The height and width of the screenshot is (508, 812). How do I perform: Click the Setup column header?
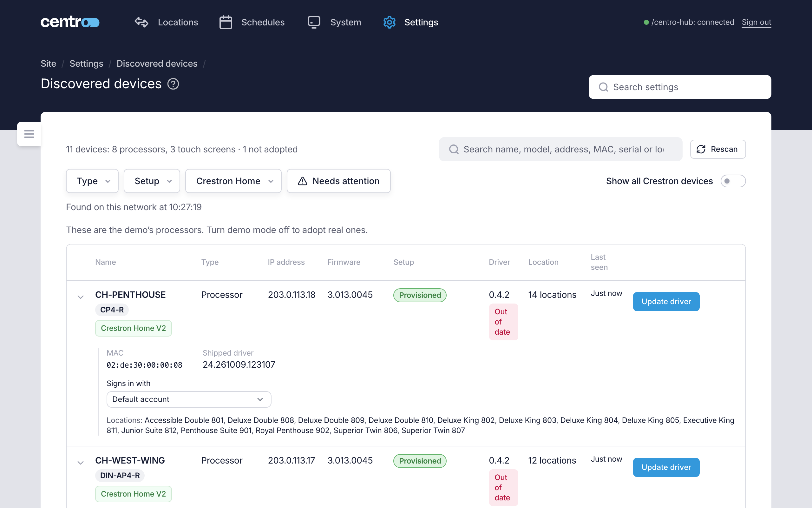coord(404,262)
